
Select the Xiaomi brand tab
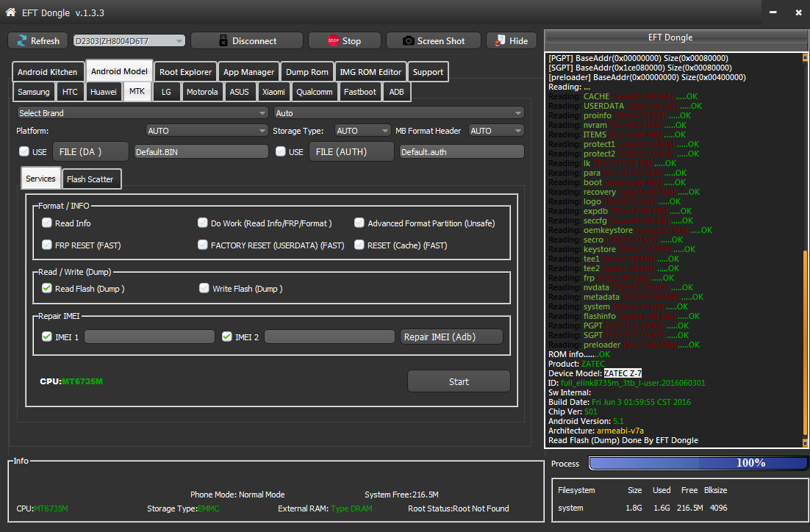(273, 91)
